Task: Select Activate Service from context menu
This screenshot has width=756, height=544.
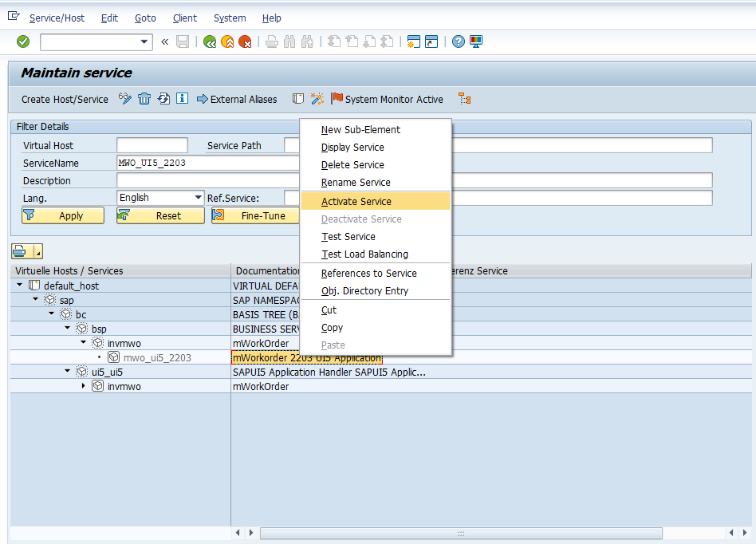Action: click(356, 202)
